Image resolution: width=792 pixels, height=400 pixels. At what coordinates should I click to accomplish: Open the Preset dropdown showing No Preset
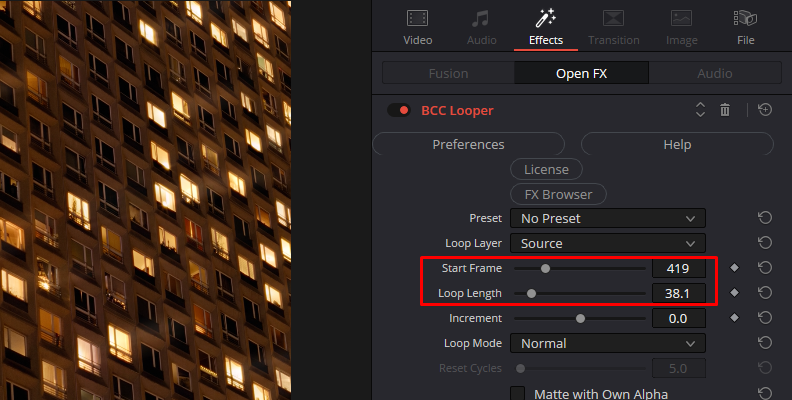point(608,218)
